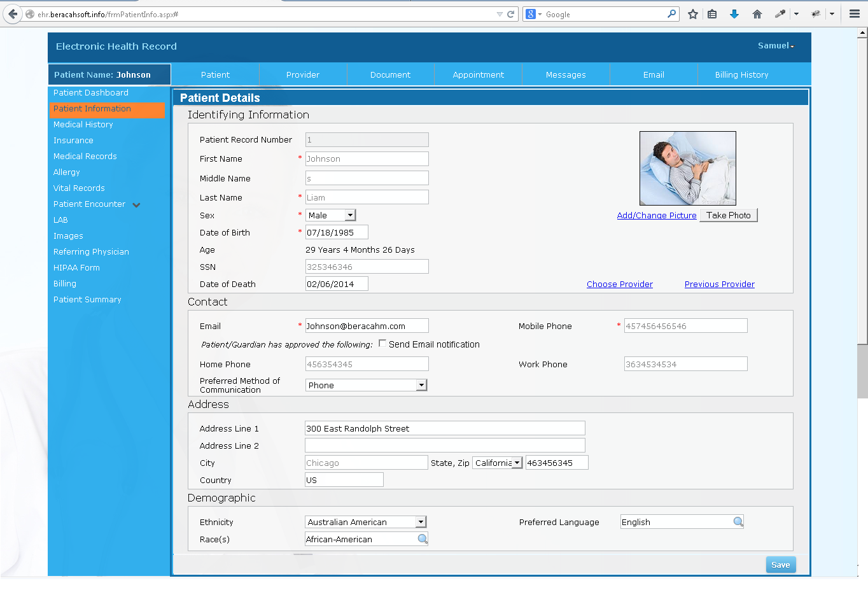
Task: Open Patient Summary in sidebar
Action: coord(87,300)
